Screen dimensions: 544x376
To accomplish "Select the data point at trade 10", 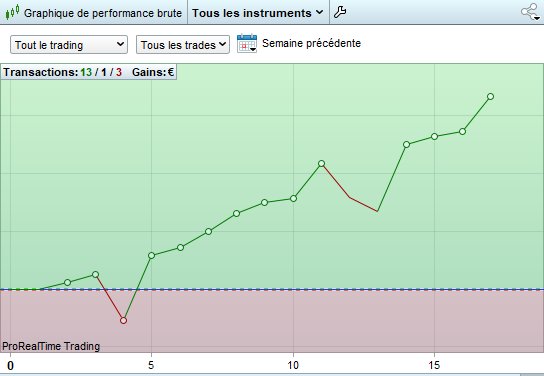I will 293,199.
